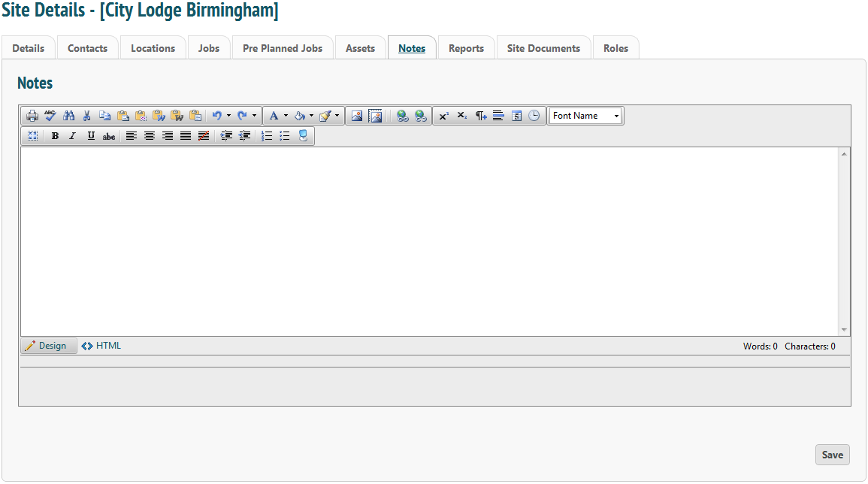Switch to the Contacts tab

tap(87, 48)
